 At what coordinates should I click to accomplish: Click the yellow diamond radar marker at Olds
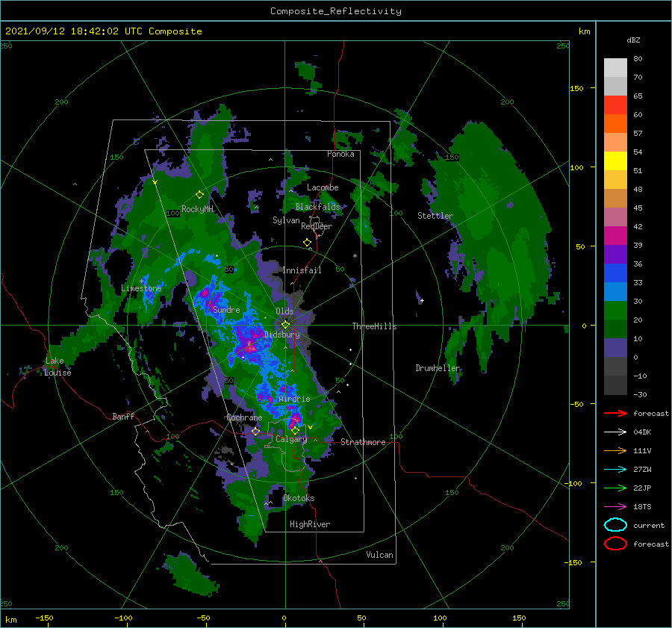(285, 325)
